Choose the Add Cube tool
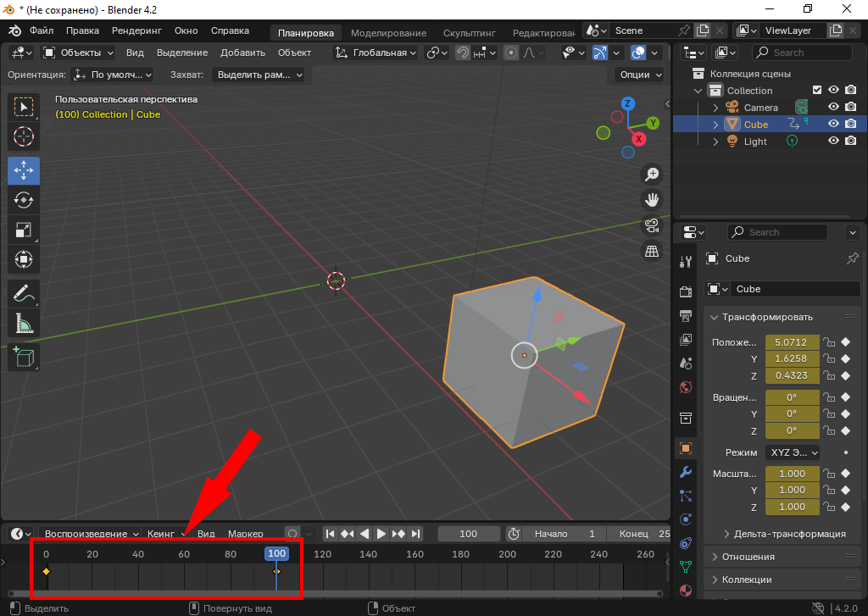This screenshot has height=616, width=868. pyautogui.click(x=24, y=356)
